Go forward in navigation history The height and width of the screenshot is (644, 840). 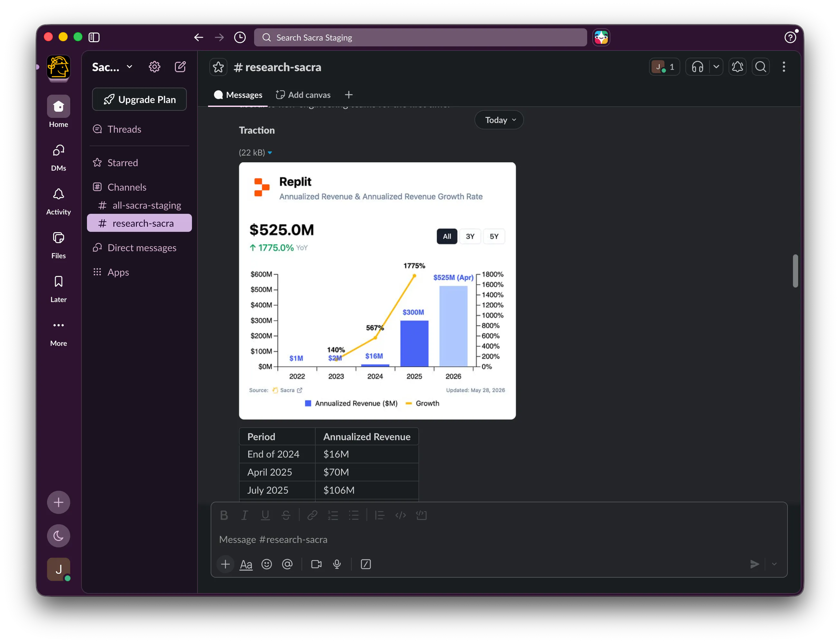pos(219,37)
